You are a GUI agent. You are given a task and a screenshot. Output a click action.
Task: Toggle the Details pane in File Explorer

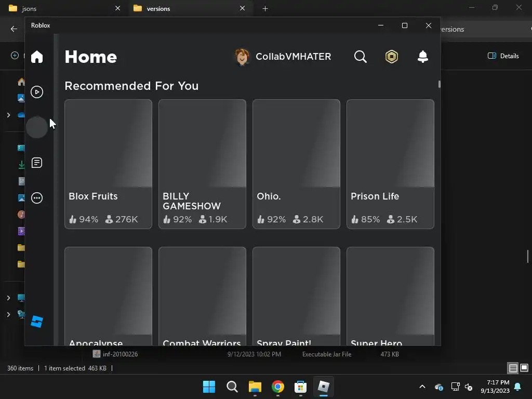click(x=503, y=56)
